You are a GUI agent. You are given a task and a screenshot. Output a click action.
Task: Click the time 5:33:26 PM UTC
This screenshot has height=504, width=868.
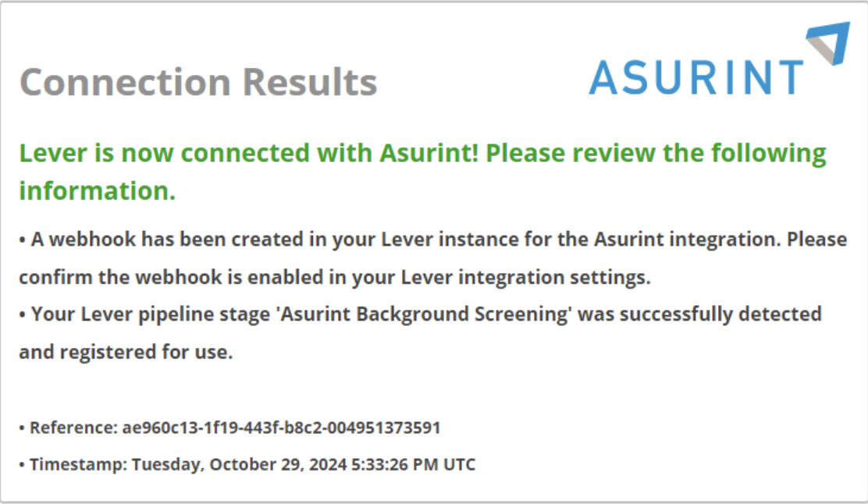click(414, 464)
